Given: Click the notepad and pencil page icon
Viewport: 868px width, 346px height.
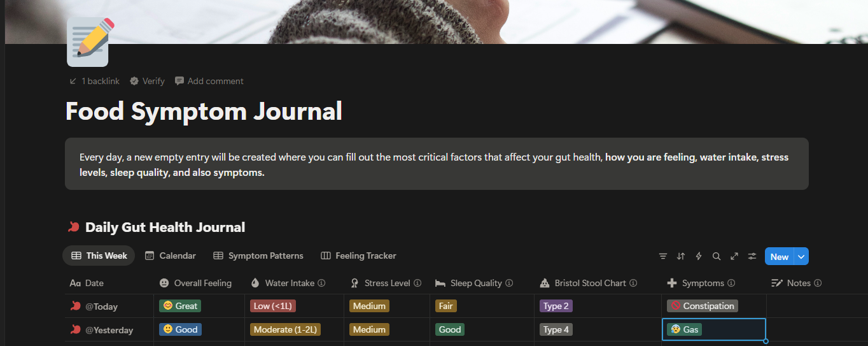Looking at the screenshot, I should (90, 43).
